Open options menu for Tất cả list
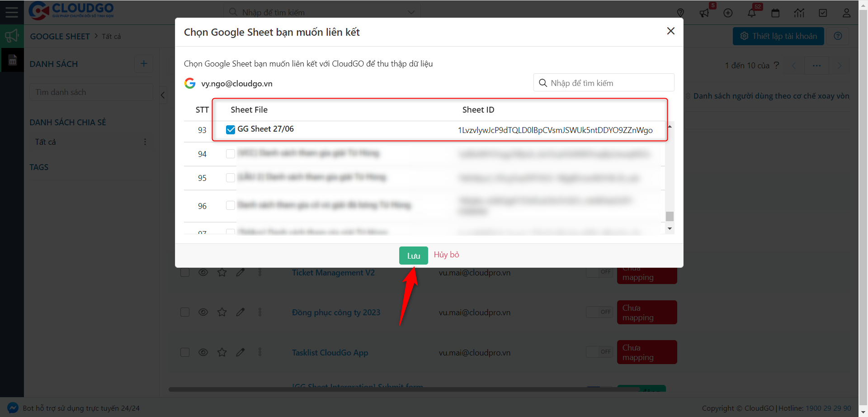The image size is (868, 417). (145, 142)
